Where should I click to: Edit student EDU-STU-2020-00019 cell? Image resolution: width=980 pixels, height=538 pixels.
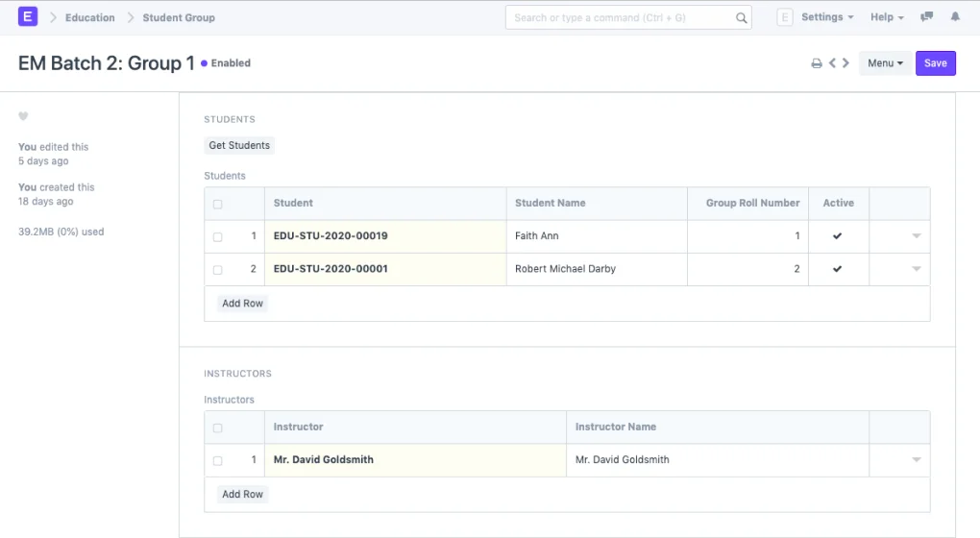[x=385, y=236]
